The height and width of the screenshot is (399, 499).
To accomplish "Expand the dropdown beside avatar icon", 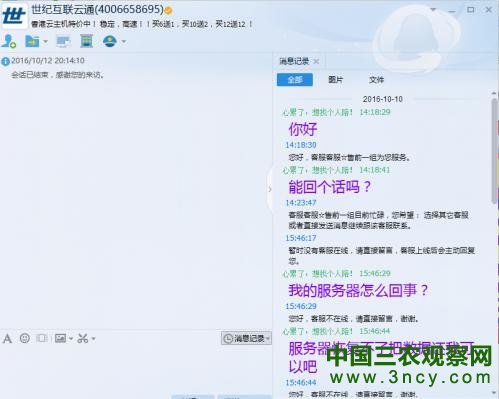I will pyautogui.click(x=124, y=42).
